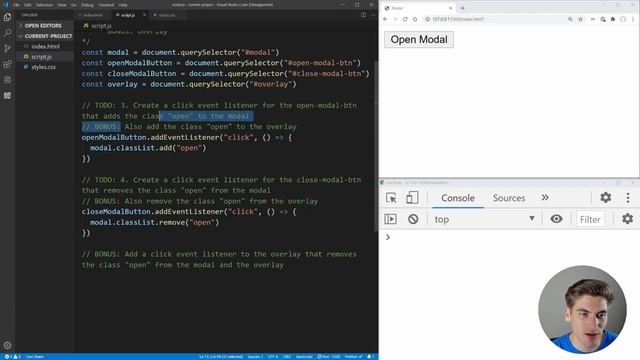This screenshot has width=640, height=360.
Task: Open the Search view in VS Code activity bar
Action: 7,33
